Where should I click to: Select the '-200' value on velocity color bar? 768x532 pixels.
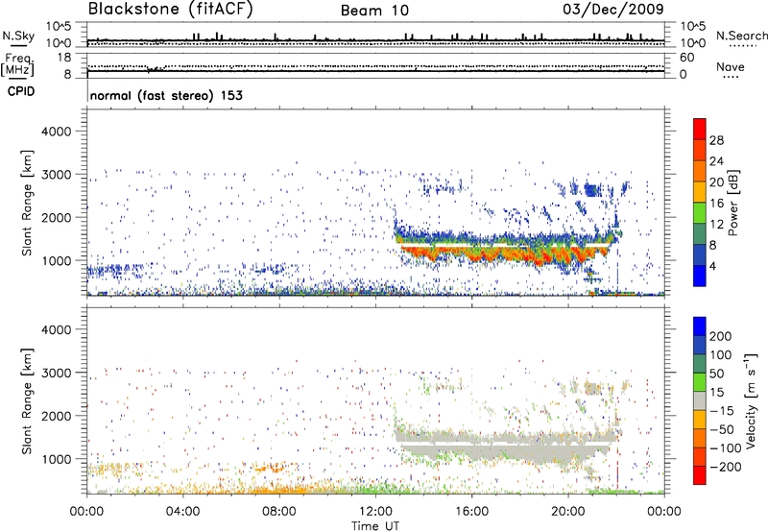[x=724, y=467]
